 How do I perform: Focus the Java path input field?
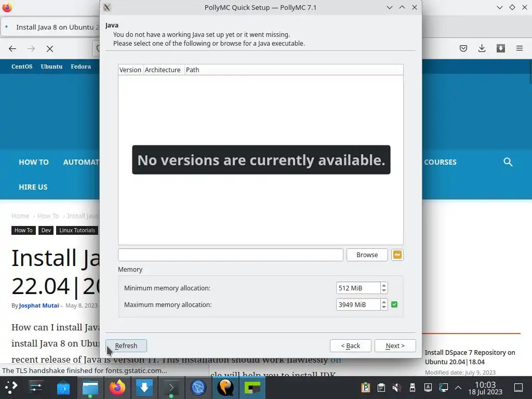click(x=230, y=255)
